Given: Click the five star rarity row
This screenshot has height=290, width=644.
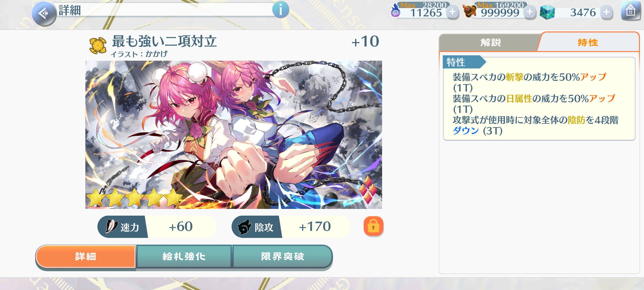Looking at the screenshot, I should tap(134, 198).
